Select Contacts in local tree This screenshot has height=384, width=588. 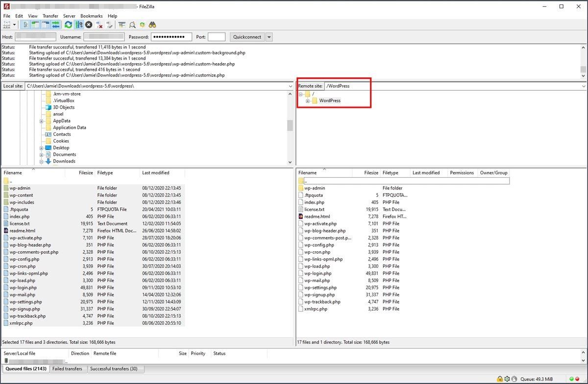[62, 134]
